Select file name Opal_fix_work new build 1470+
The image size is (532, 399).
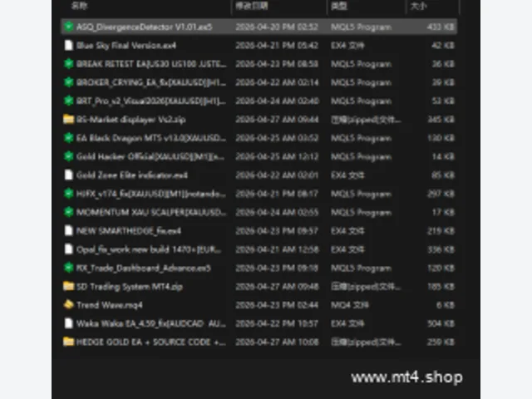pos(149,249)
